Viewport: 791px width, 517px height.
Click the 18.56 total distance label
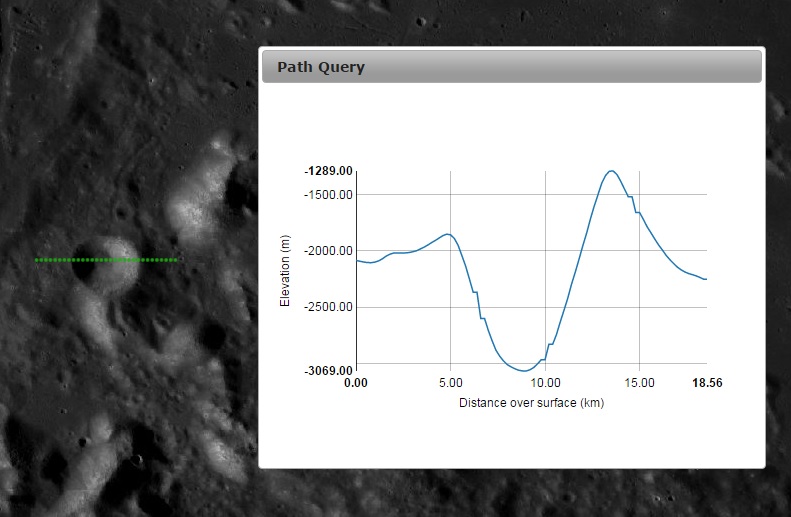click(x=706, y=383)
